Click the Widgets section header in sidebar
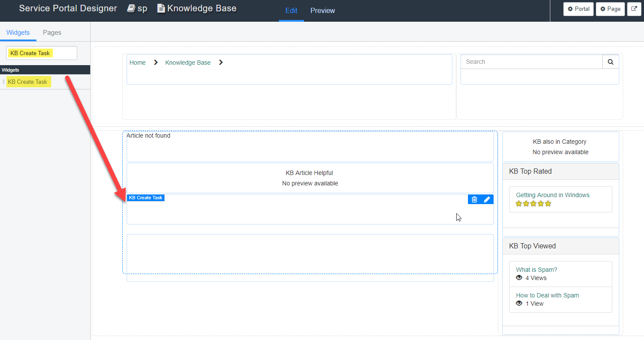Screen dimensions: 644x340 pos(45,70)
